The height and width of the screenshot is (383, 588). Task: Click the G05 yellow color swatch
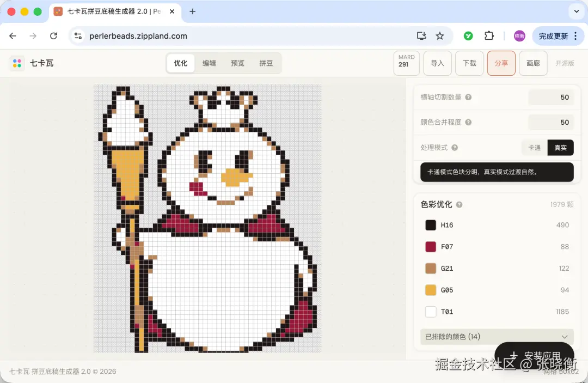pos(431,290)
